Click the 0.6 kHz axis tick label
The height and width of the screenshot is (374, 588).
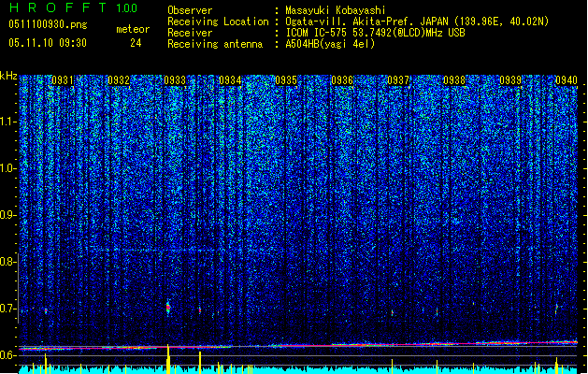8,355
